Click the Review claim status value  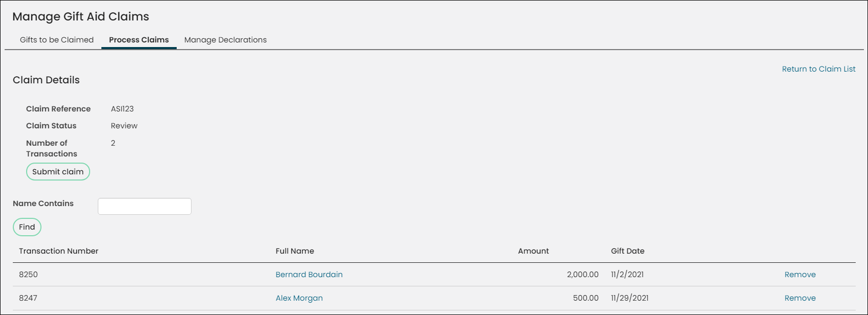[x=124, y=126]
